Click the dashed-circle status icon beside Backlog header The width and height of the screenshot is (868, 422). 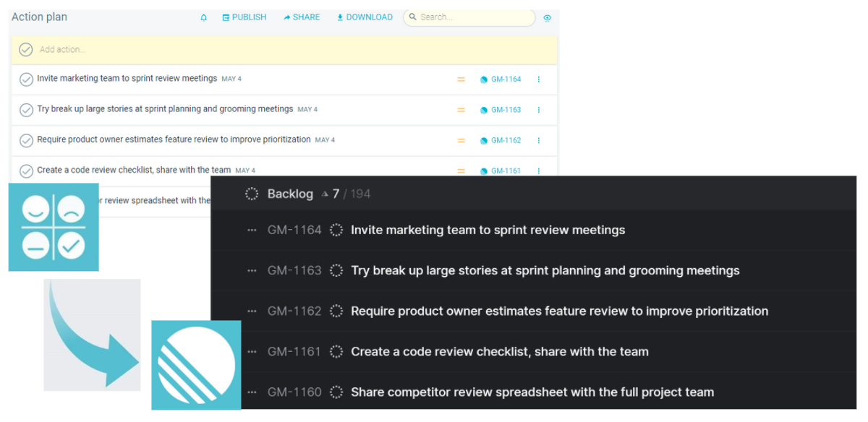click(x=252, y=194)
